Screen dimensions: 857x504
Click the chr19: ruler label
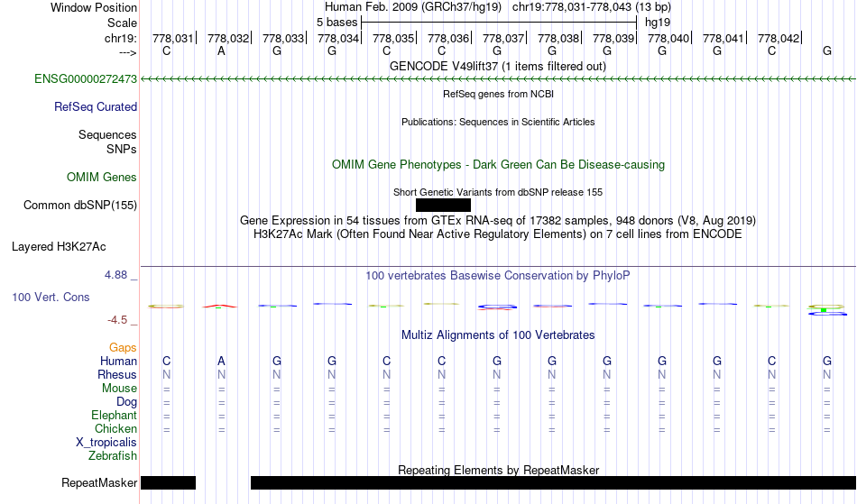121,38
